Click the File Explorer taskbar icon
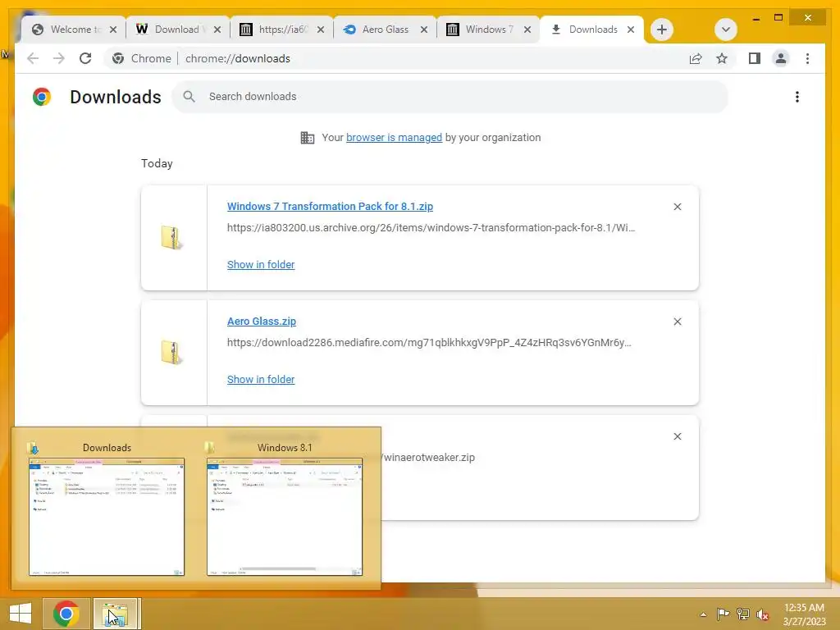The width and height of the screenshot is (840, 630). (116, 614)
